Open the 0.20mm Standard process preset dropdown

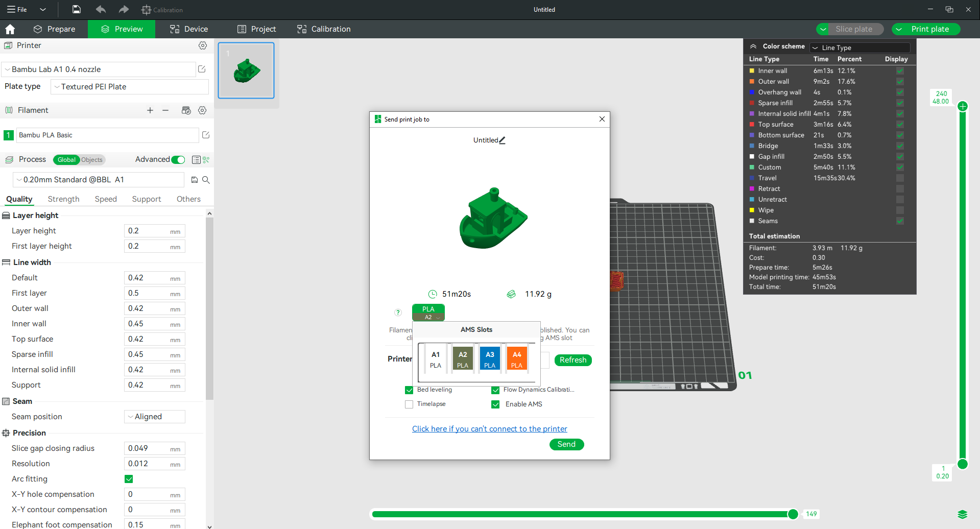(98, 180)
